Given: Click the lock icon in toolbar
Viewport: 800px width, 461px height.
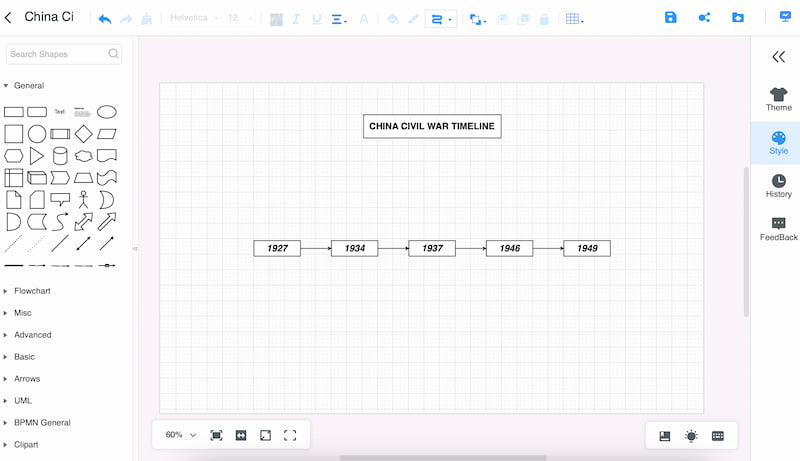Looking at the screenshot, I should 544,19.
